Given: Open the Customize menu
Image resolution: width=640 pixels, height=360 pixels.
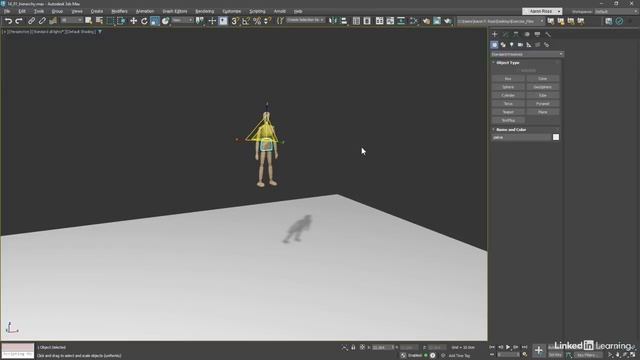Looking at the screenshot, I should point(232,11).
